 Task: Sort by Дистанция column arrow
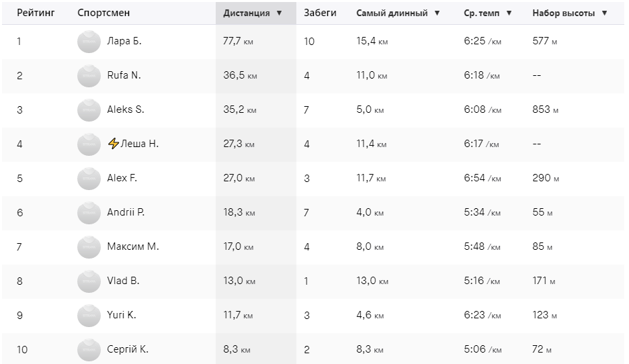click(x=279, y=13)
